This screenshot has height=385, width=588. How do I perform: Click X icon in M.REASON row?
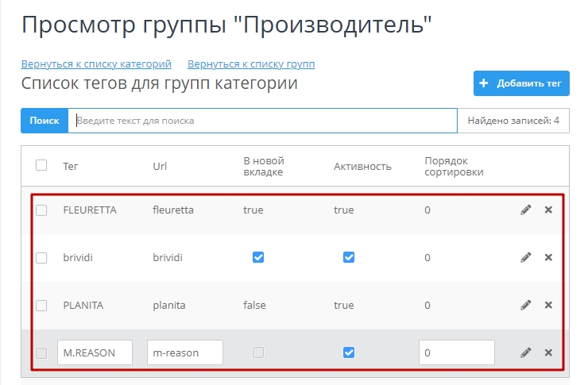pyautogui.click(x=548, y=352)
